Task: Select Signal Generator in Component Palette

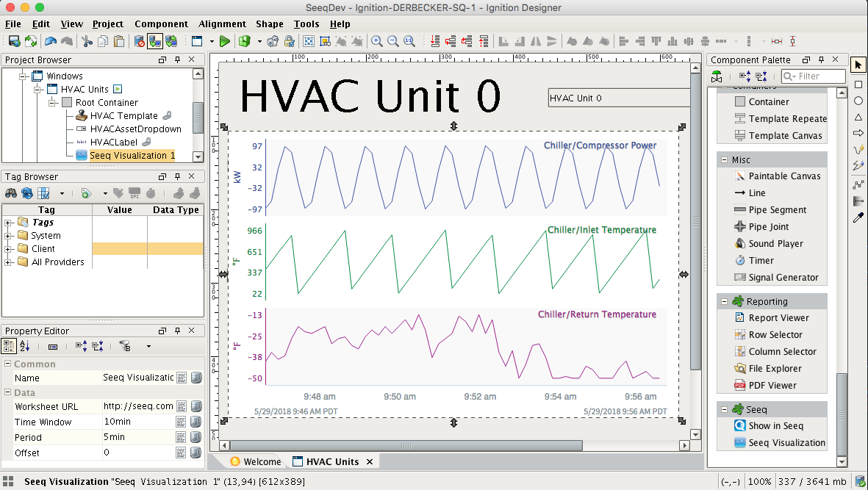Action: [x=783, y=278]
